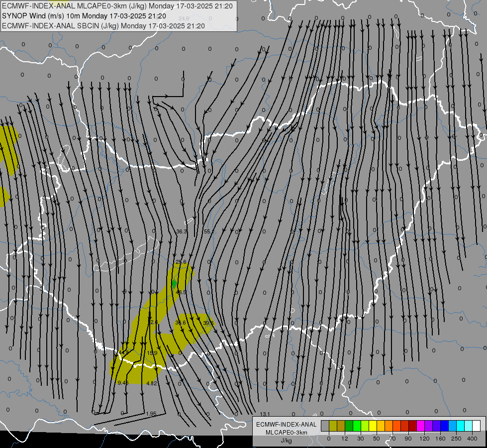Select the indigo swatch left of 160 mark
Screen dimensions: 487x448
(x=437, y=426)
